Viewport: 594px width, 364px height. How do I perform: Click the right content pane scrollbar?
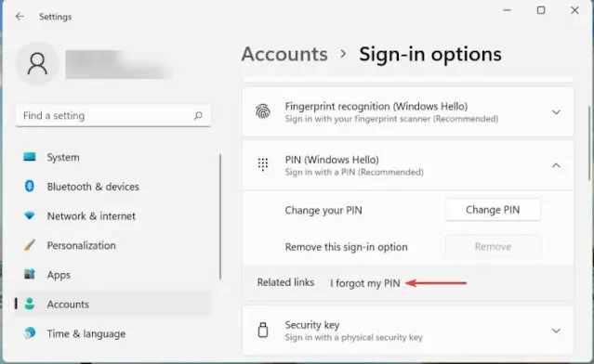click(x=588, y=143)
